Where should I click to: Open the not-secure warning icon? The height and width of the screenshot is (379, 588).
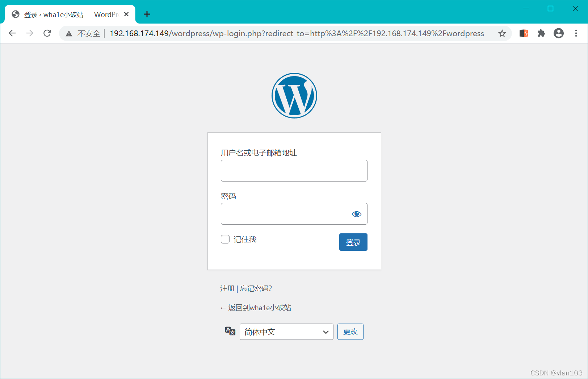click(69, 34)
